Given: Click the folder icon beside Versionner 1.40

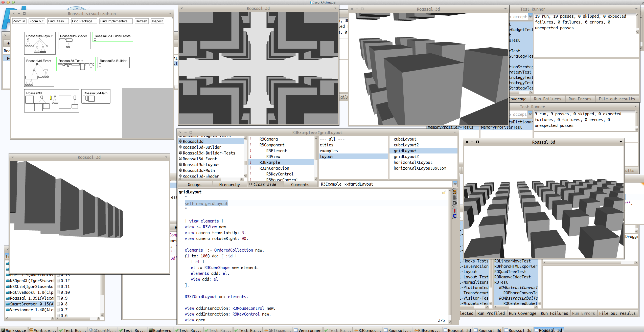Looking at the screenshot, I should coord(8,310).
